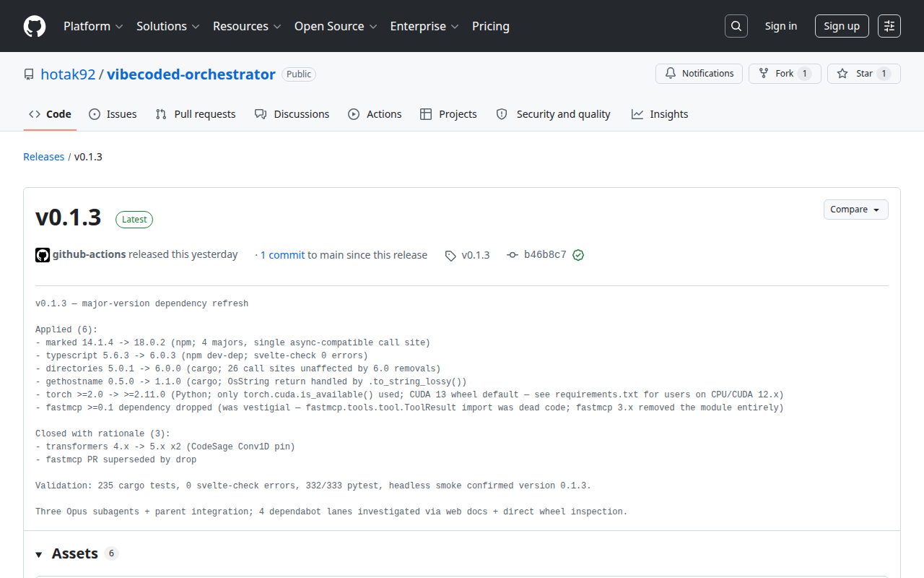Click the Sign in link
The height and width of the screenshot is (578, 924).
tap(781, 26)
